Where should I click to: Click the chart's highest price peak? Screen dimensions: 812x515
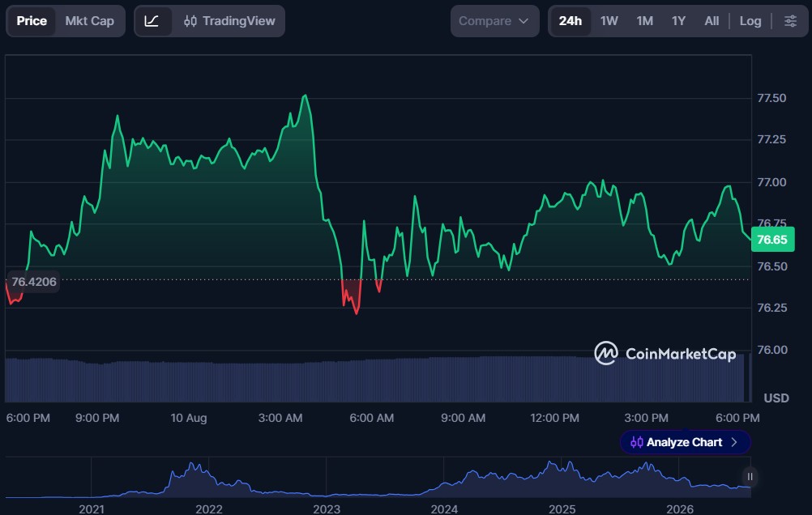tap(306, 96)
